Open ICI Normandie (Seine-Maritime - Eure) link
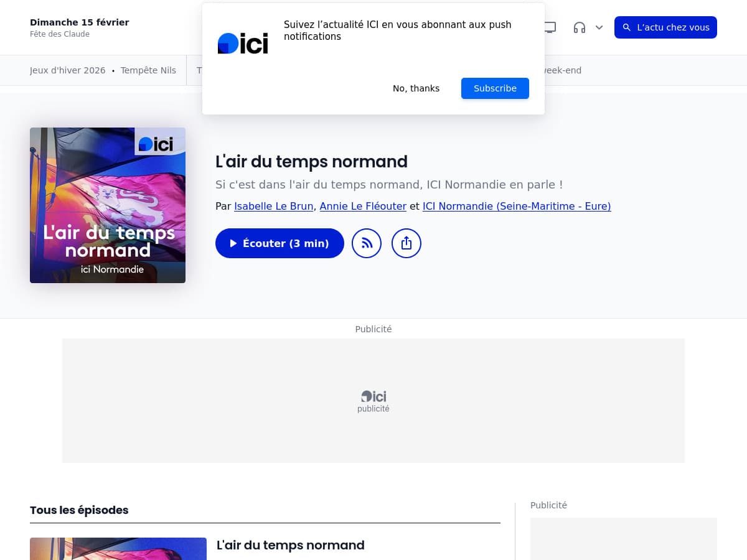 [x=517, y=206]
